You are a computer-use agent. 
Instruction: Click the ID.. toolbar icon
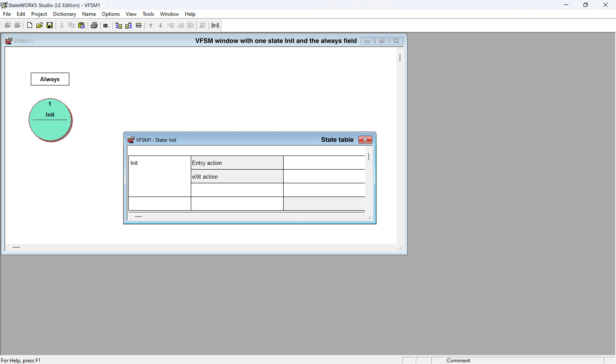pos(106,25)
